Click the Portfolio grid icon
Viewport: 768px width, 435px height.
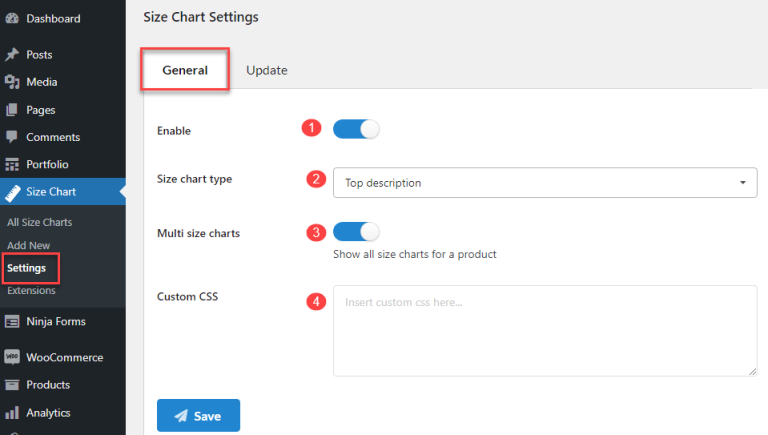12,164
